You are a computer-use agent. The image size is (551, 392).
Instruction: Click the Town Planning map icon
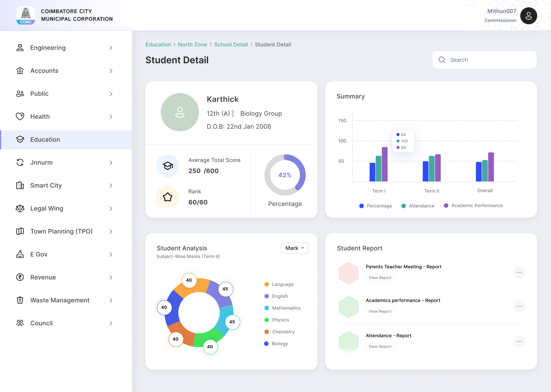20,232
